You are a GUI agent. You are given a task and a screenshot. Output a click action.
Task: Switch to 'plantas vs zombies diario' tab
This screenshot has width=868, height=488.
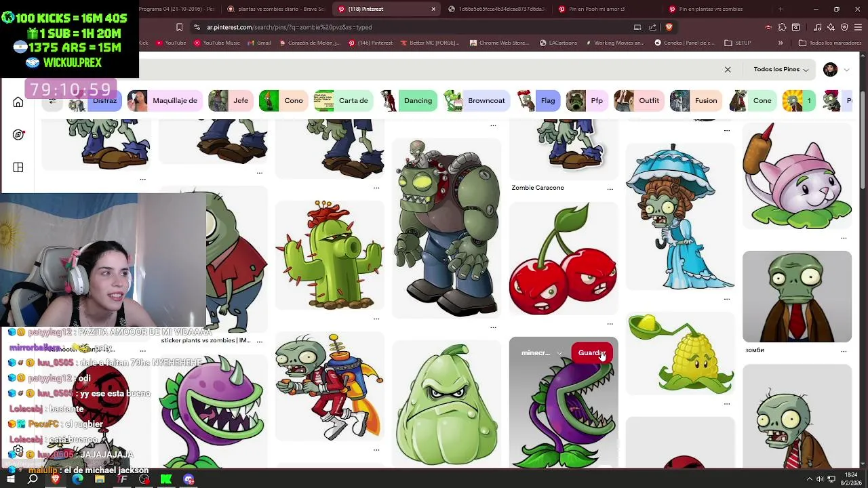pyautogui.click(x=275, y=9)
